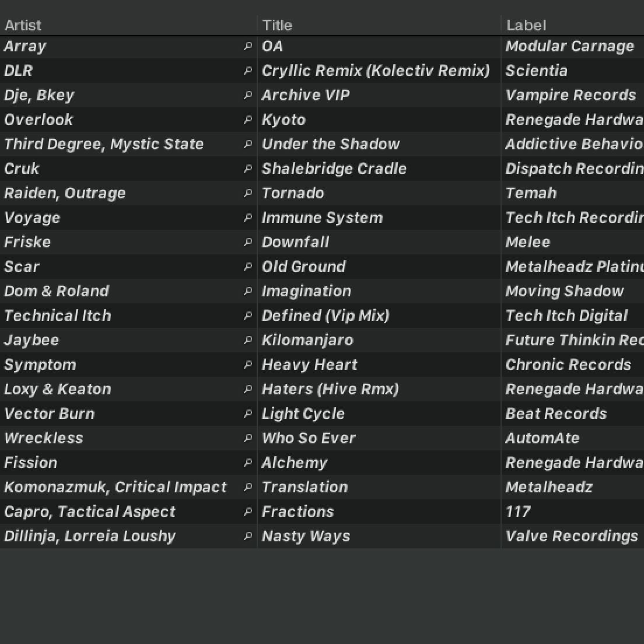This screenshot has height=644, width=644.
Task: Click search icon next to Technical Itch
Action: [x=248, y=315]
